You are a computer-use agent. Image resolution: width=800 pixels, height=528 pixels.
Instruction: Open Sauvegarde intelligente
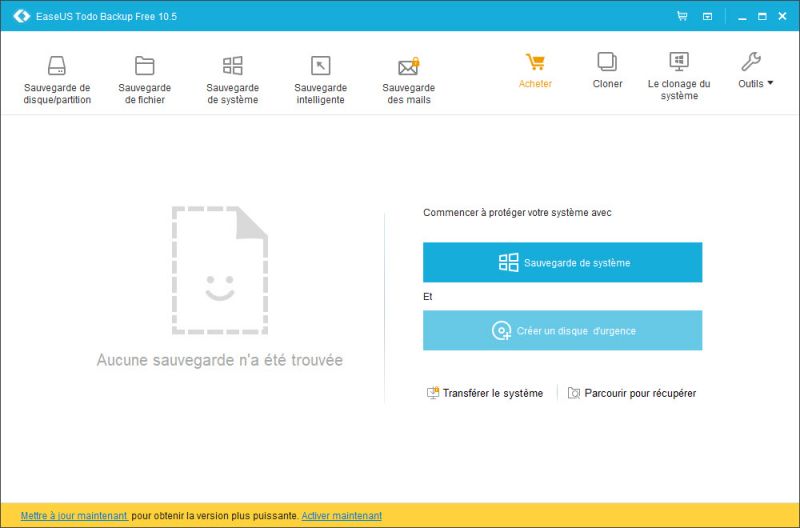[x=320, y=80]
